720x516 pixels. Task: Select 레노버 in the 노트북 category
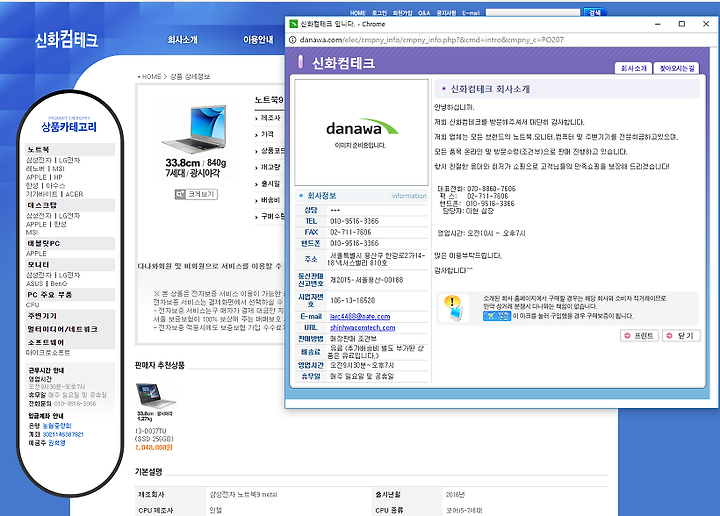pyautogui.click(x=35, y=169)
